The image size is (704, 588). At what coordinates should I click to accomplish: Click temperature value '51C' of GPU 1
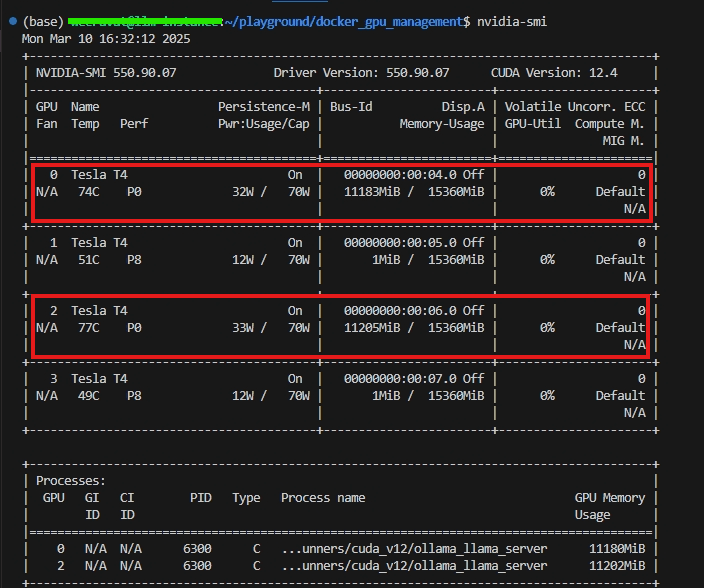click(x=89, y=260)
